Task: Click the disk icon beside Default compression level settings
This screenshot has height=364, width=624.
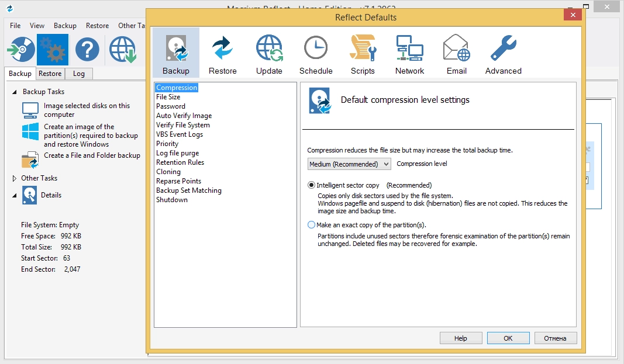Action: (x=319, y=100)
